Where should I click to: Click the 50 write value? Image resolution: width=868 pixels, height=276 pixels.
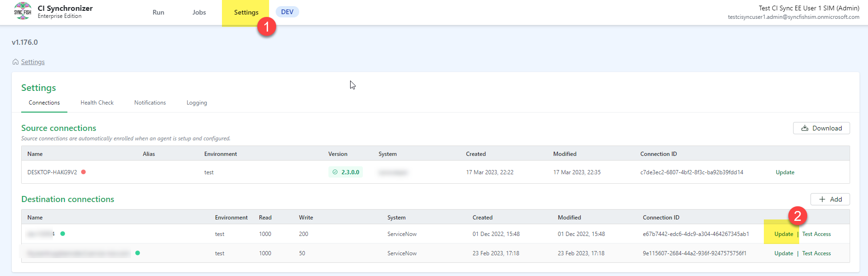(x=302, y=253)
